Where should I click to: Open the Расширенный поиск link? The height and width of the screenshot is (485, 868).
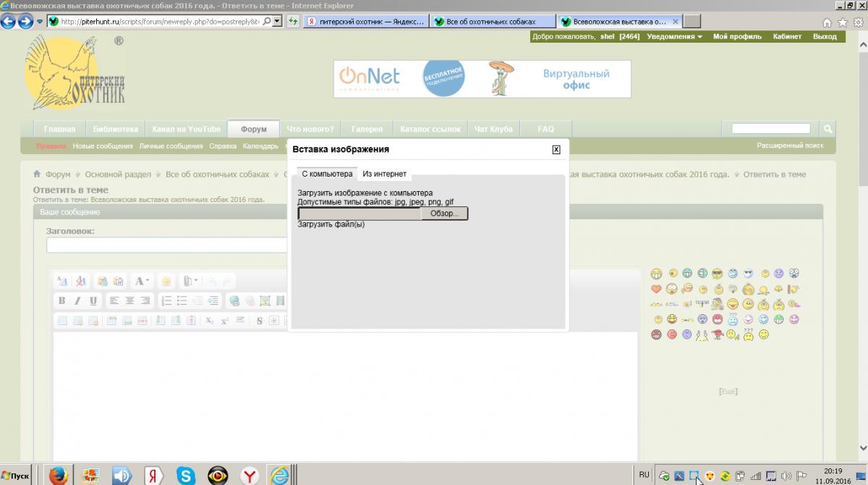(x=790, y=145)
